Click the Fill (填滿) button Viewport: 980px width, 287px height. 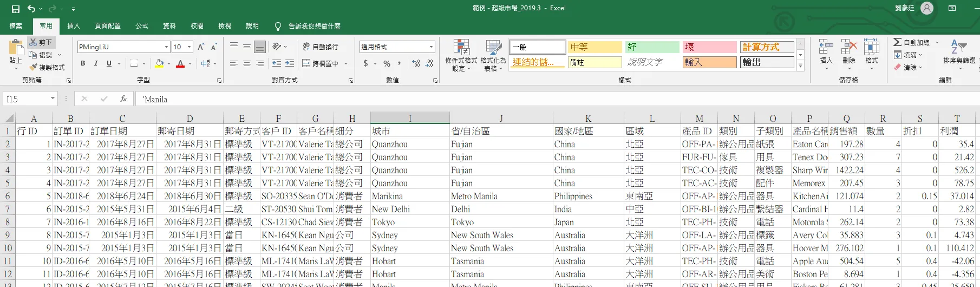(907, 55)
